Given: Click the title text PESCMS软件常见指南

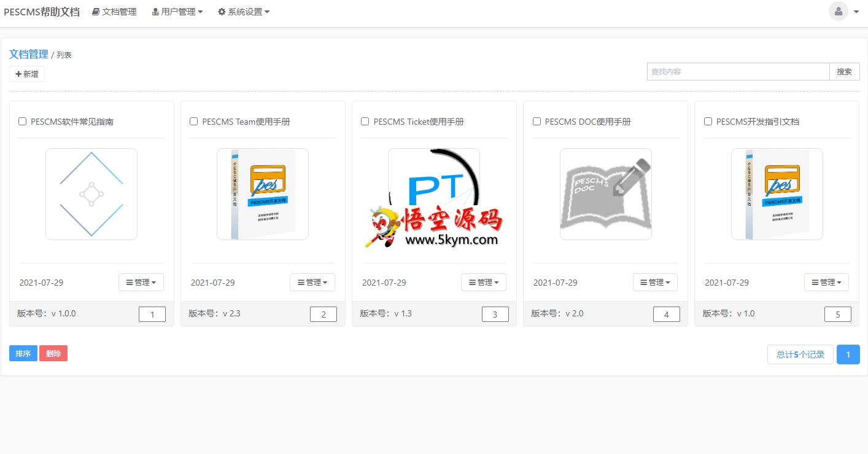Looking at the screenshot, I should coord(72,122).
